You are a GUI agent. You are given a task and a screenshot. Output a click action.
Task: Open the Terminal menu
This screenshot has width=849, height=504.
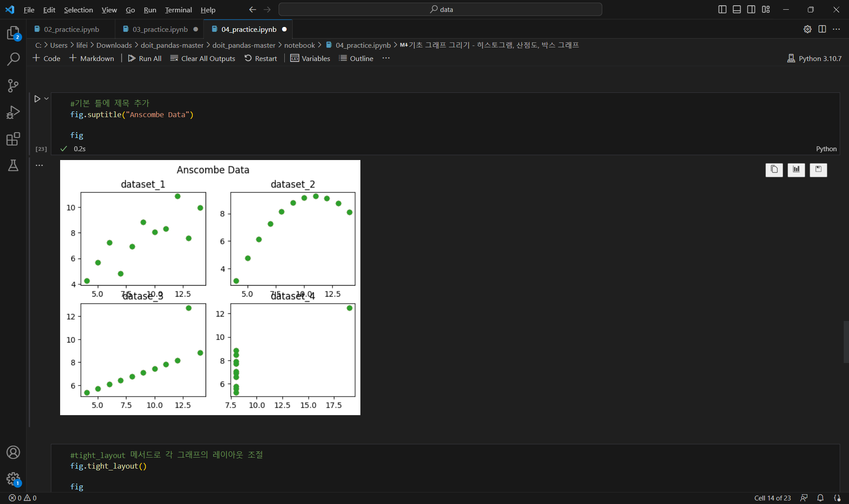tap(178, 10)
